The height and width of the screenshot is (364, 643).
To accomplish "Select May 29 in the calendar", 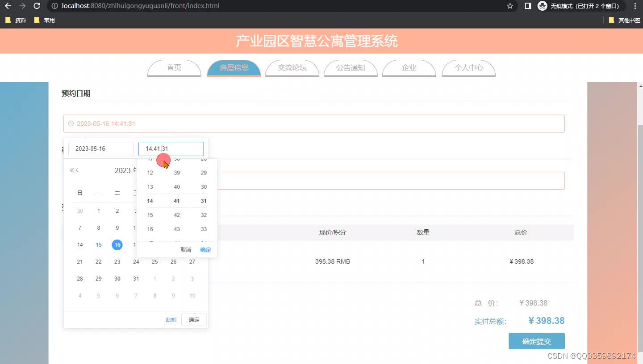I will point(99,279).
